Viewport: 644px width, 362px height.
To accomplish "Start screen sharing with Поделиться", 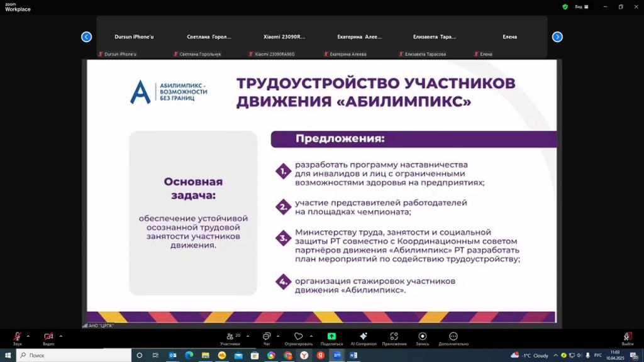I will pyautogui.click(x=331, y=338).
